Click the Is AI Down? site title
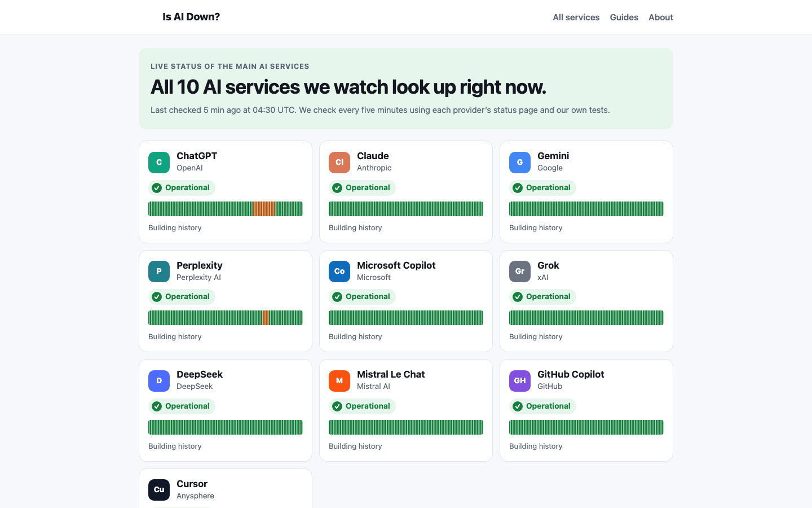 tap(191, 17)
